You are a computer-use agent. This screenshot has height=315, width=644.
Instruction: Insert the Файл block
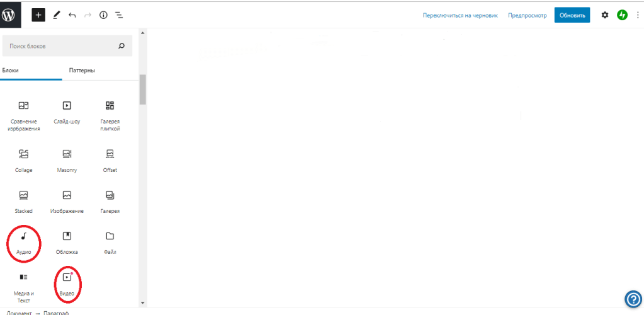point(110,242)
